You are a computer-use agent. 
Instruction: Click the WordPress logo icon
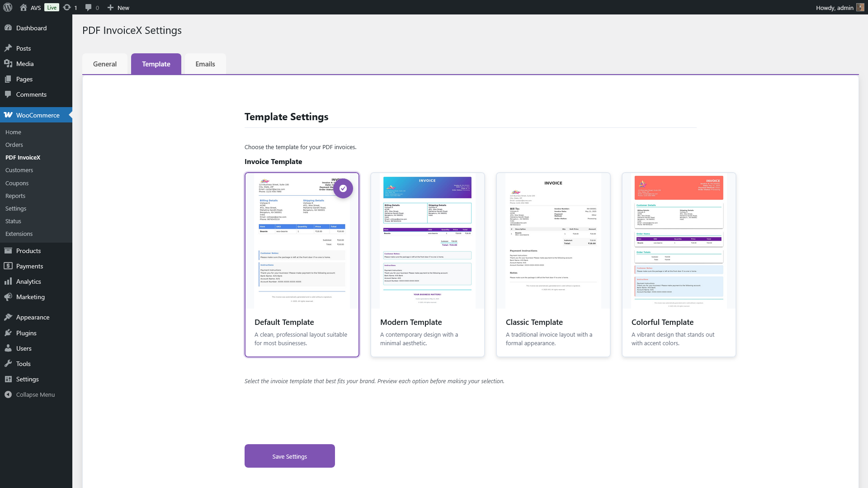tap(7, 7)
